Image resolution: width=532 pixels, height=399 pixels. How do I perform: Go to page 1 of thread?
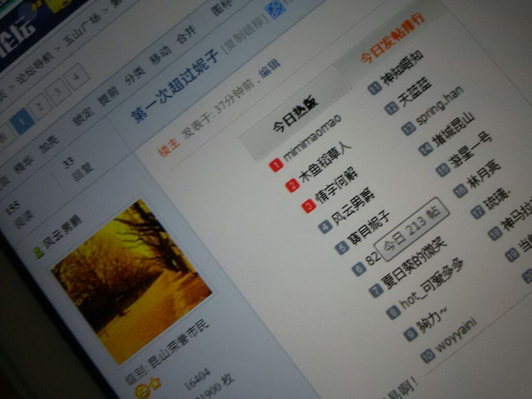coord(22,121)
